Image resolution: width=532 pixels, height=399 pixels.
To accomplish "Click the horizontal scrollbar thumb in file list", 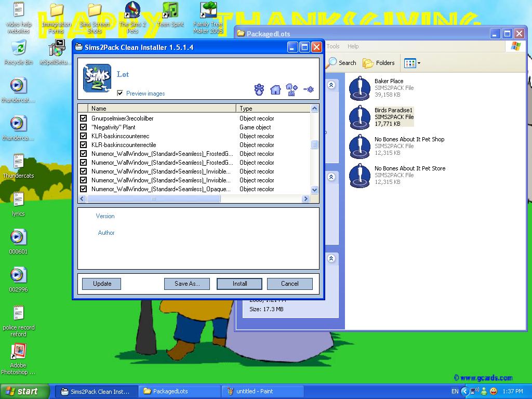I will click(154, 199).
